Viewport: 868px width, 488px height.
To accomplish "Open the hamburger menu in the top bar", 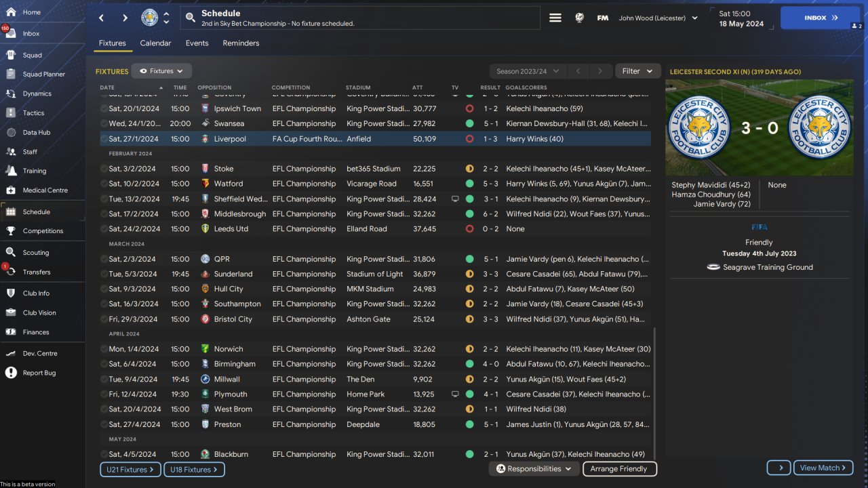I will click(x=555, y=18).
